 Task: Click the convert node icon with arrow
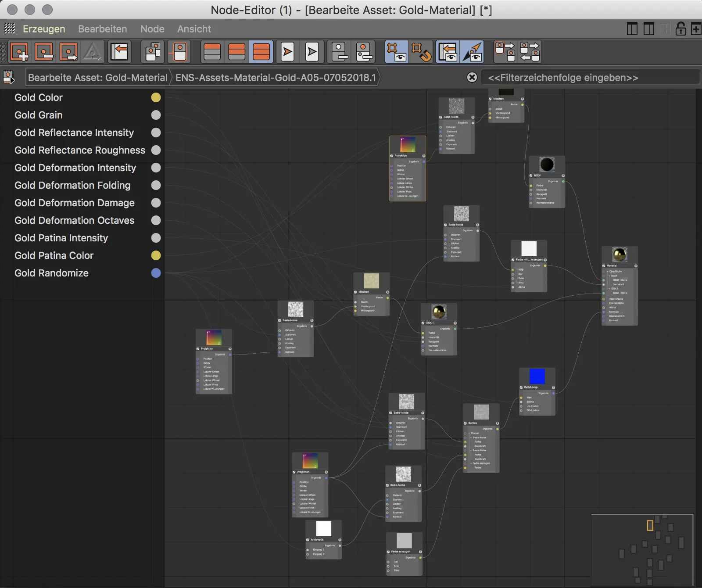(x=68, y=52)
